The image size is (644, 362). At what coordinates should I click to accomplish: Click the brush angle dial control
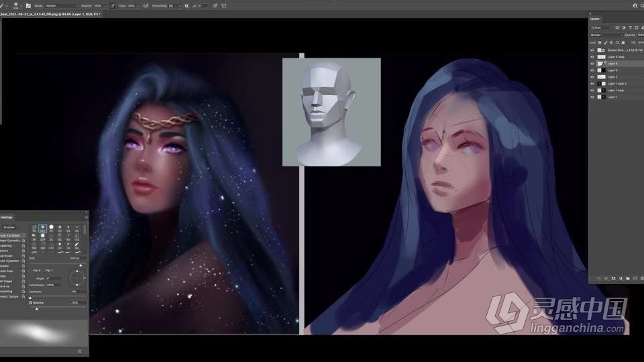76,278
